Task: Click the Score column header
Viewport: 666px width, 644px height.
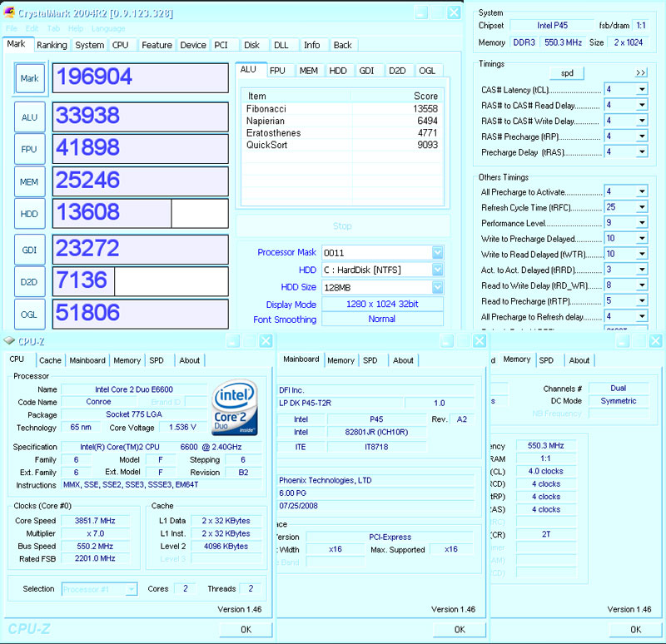Action: coord(397,96)
